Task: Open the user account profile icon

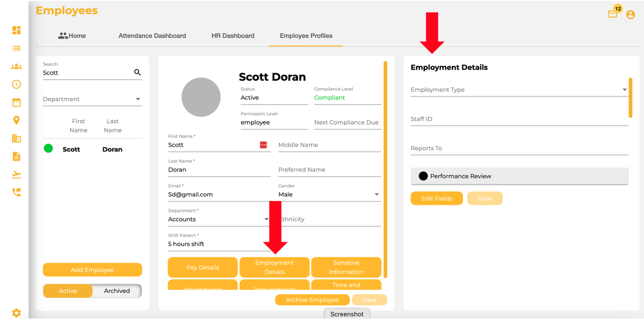Action: (631, 14)
